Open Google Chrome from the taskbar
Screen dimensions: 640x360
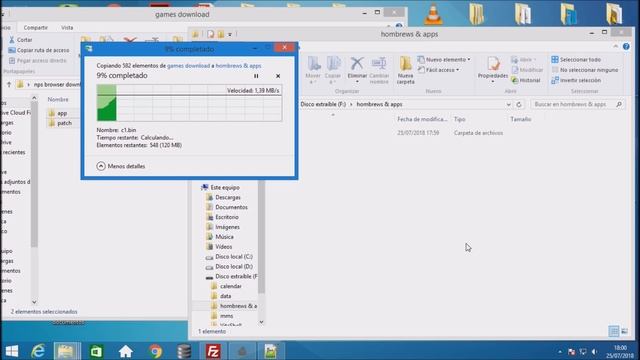pyautogui.click(x=155, y=351)
